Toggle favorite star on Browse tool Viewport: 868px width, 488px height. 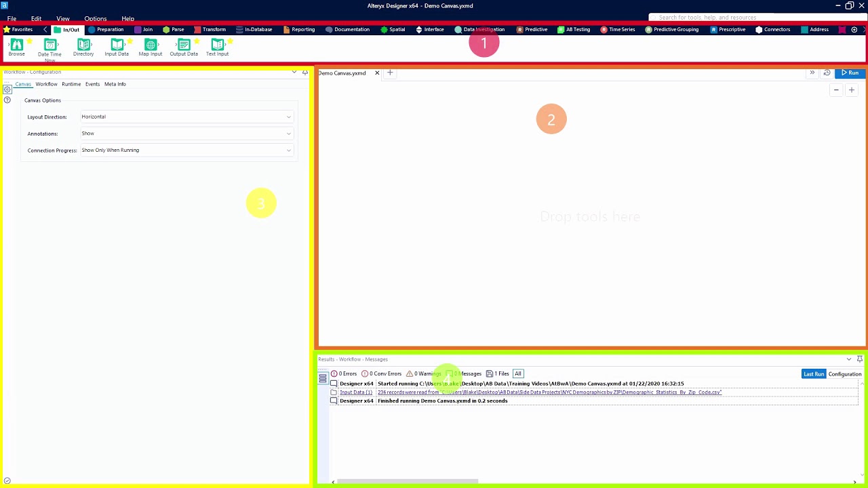[x=29, y=41]
